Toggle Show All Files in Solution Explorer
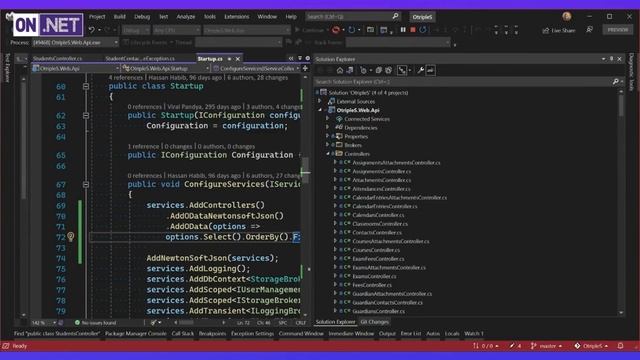 pos(389,70)
